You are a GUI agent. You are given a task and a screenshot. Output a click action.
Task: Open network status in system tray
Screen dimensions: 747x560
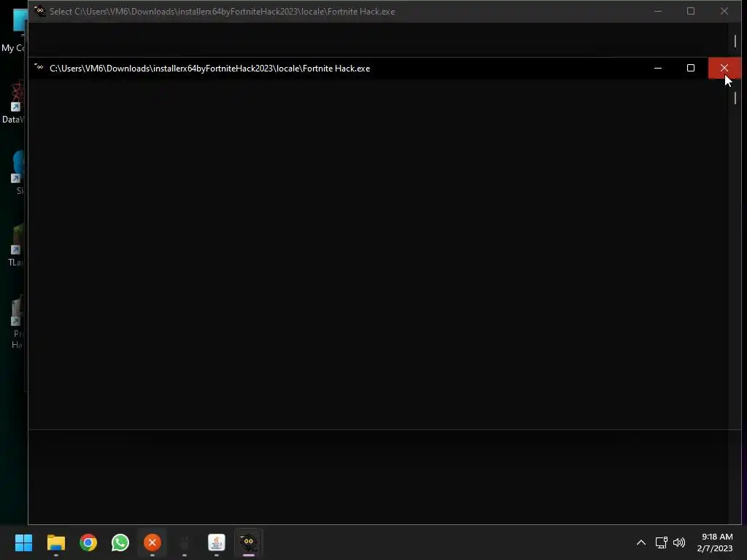pyautogui.click(x=661, y=542)
